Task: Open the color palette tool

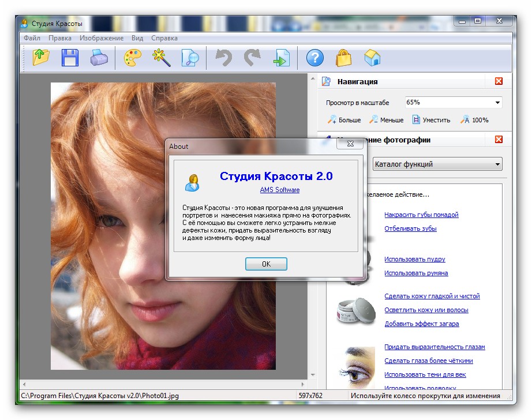Action: point(132,58)
